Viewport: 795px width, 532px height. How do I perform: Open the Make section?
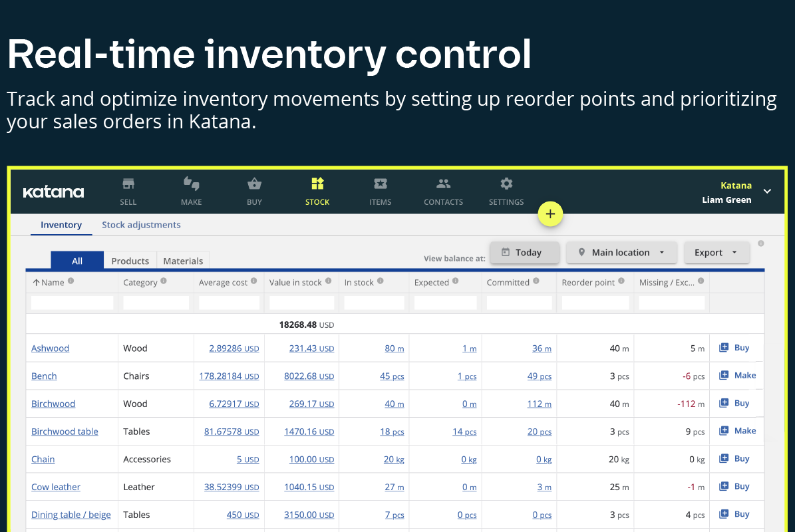click(191, 192)
